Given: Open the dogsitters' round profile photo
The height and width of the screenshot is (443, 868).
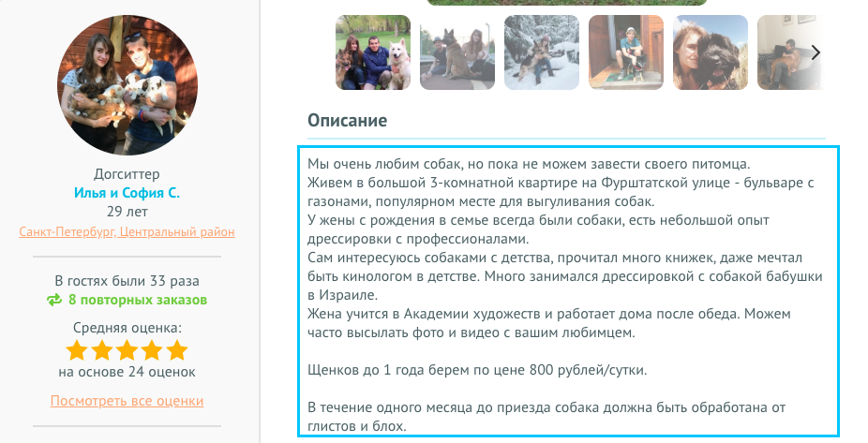Looking at the screenshot, I should coord(127,85).
